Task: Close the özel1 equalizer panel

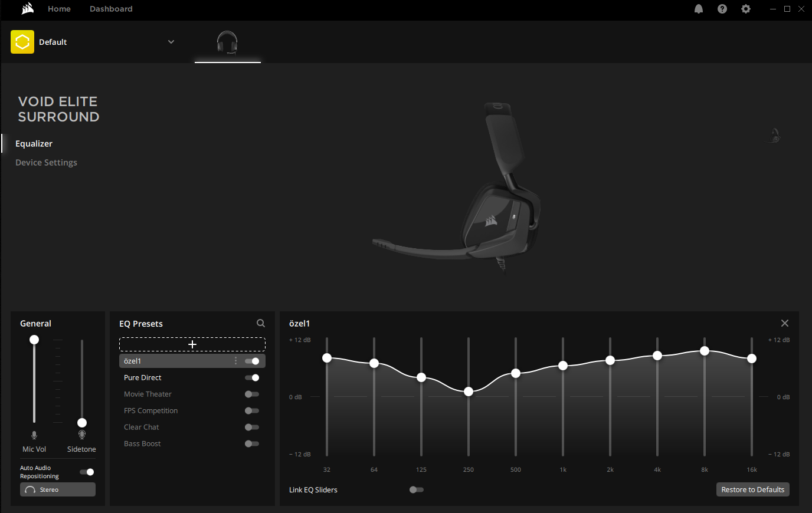Action: pyautogui.click(x=785, y=323)
